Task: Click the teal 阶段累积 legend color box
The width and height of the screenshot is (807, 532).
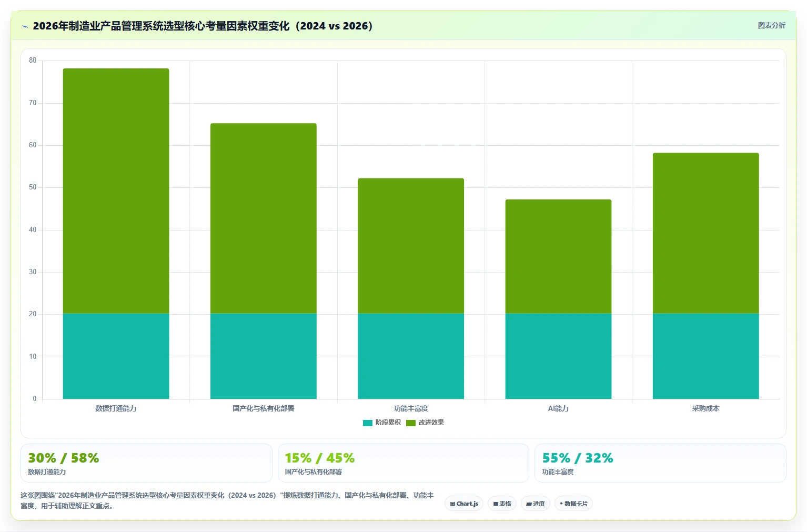Action: [x=368, y=423]
